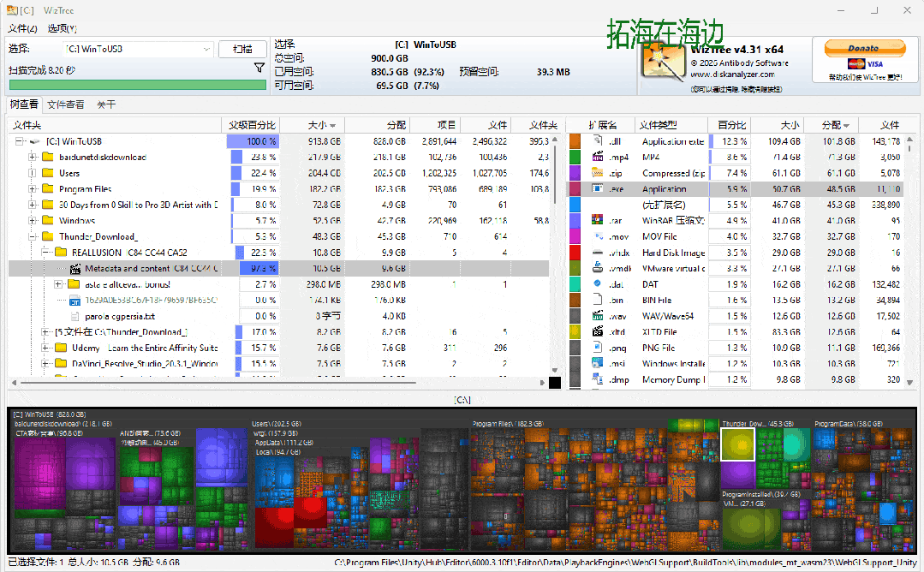The image size is (924, 572).
Task: Click the .vmdk VMware icon
Action: pos(598,268)
